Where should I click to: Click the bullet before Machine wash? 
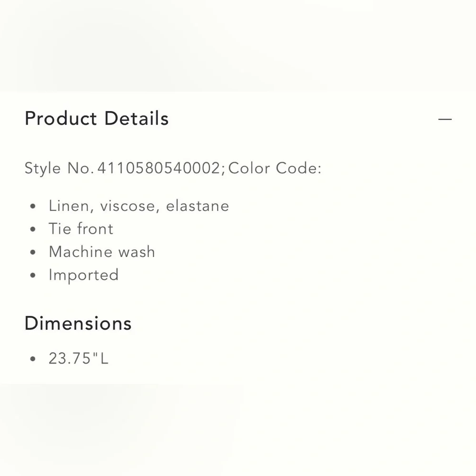(33, 252)
